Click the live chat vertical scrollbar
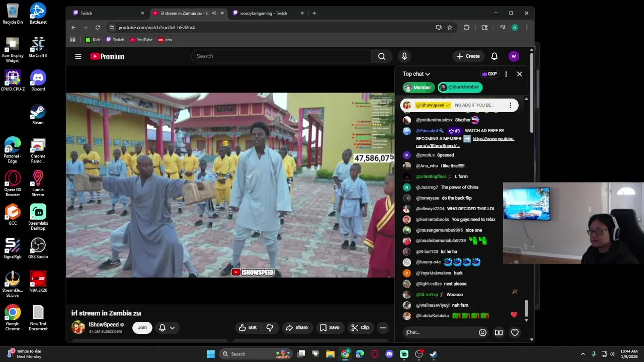The image size is (644, 362). click(x=526, y=309)
